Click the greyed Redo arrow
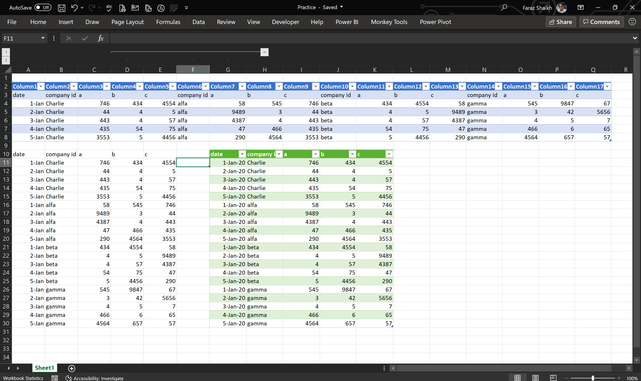 point(92,8)
